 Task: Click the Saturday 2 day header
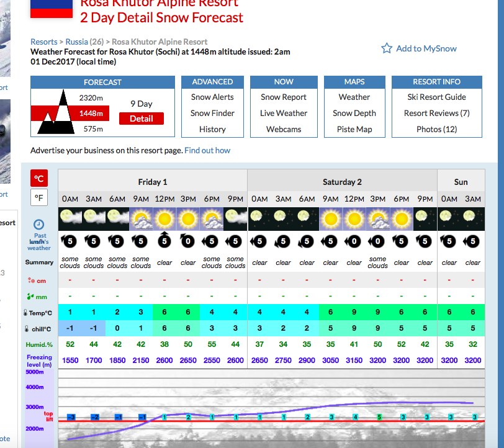[342, 182]
